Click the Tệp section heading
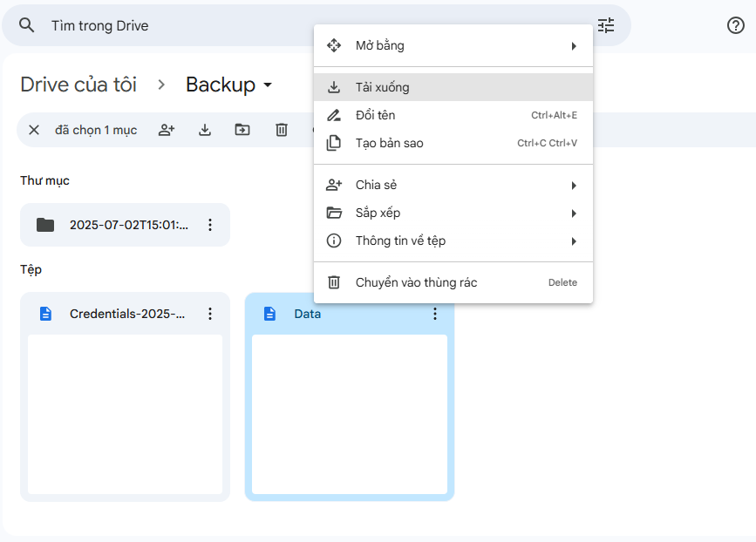This screenshot has width=756, height=542. (31, 269)
